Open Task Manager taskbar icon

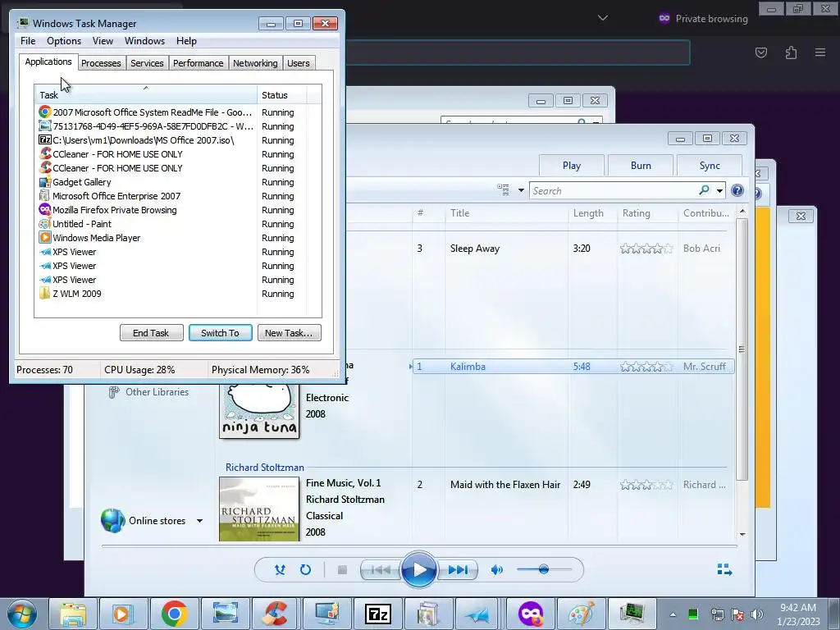(632, 614)
